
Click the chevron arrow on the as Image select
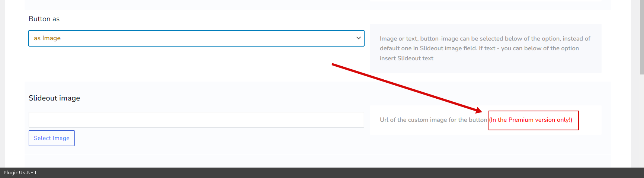(x=358, y=38)
